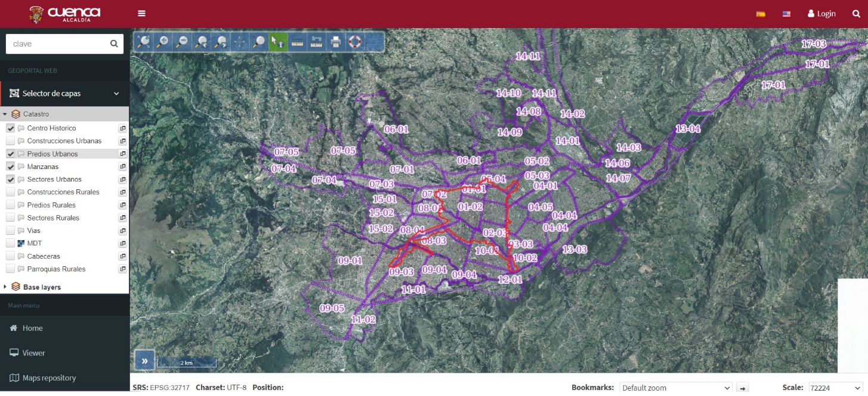Collapse the Catastro layer group

pos(5,114)
